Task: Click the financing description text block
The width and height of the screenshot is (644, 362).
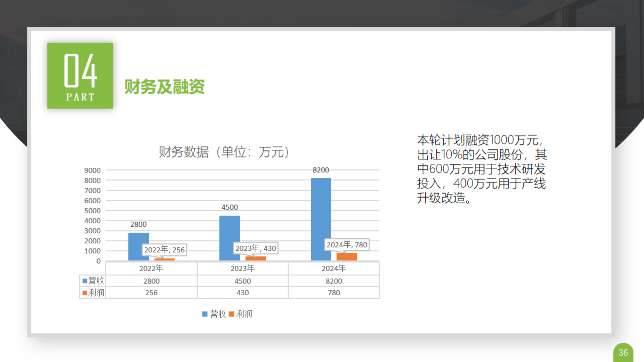Action: [x=481, y=169]
